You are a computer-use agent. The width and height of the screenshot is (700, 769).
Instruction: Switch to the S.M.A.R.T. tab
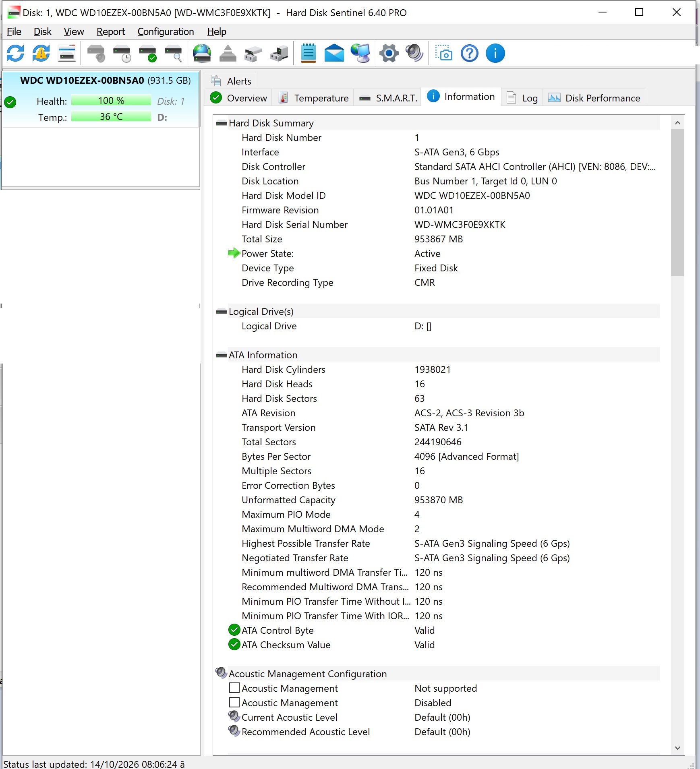[387, 98]
